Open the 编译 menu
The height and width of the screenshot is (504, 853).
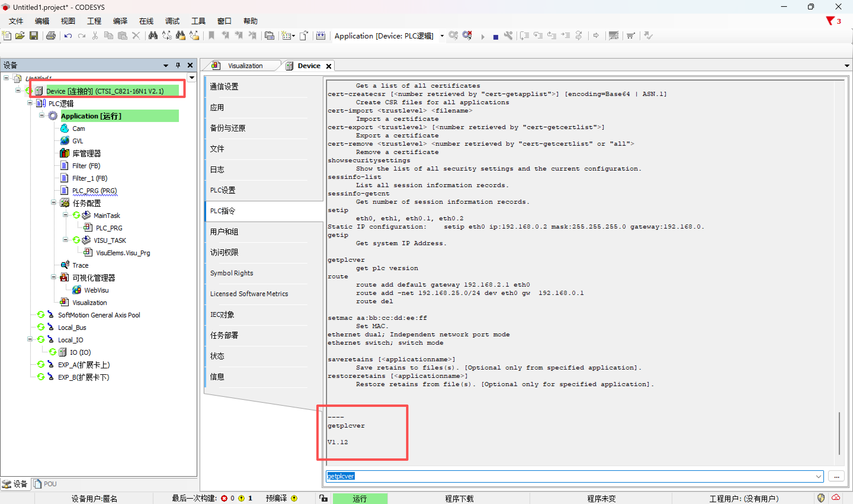coord(120,21)
